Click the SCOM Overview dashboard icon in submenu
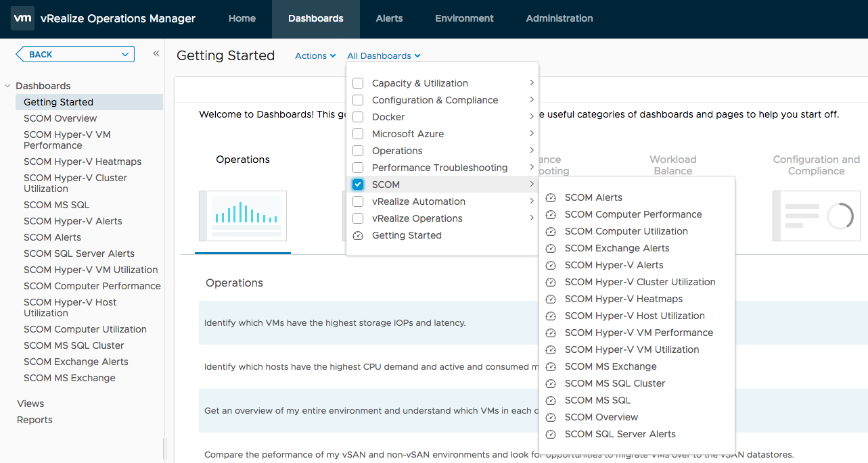 click(551, 418)
